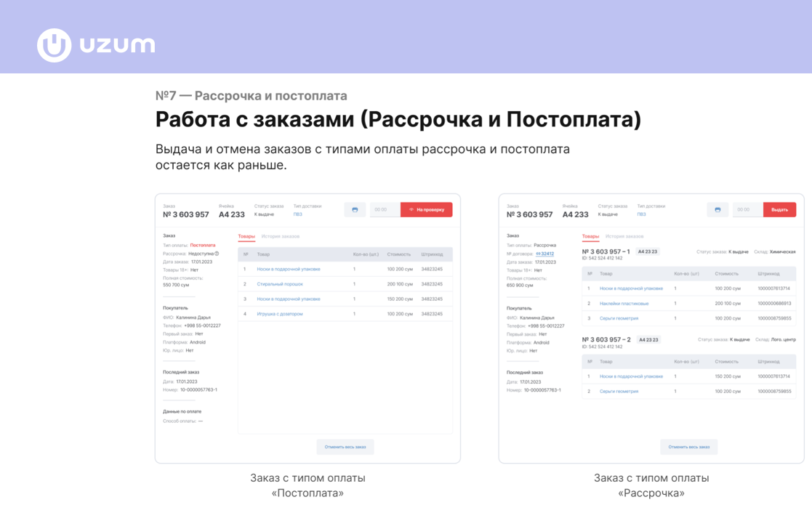
Task: Click the На проверку button
Action: [426, 209]
